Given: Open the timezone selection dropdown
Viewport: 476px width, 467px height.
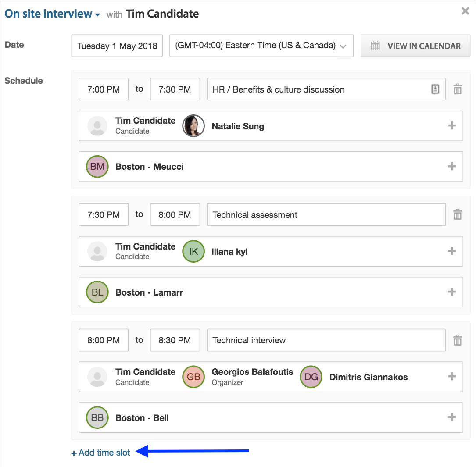Looking at the screenshot, I should 261,46.
